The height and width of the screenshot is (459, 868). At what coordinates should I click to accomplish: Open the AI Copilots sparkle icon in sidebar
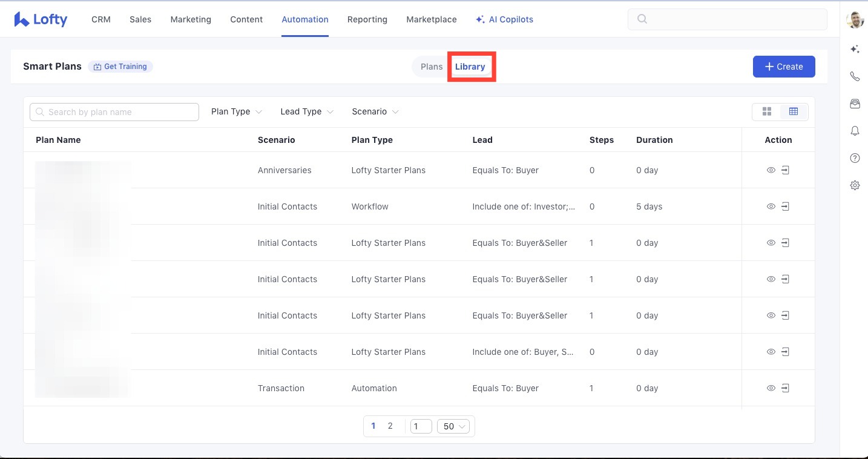pyautogui.click(x=855, y=49)
